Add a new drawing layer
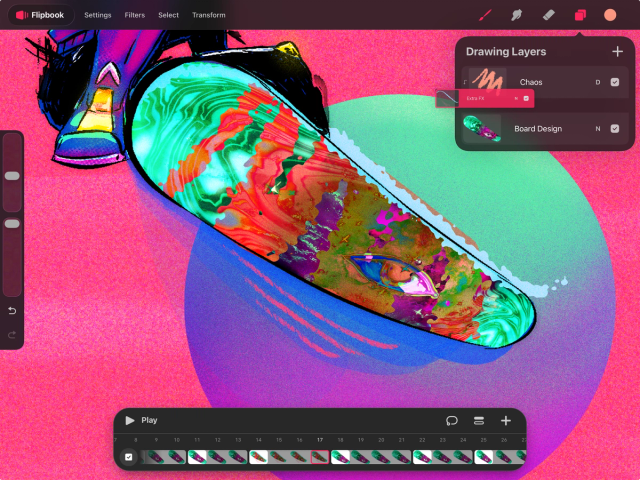Viewport: 640px width, 480px height. click(x=618, y=51)
